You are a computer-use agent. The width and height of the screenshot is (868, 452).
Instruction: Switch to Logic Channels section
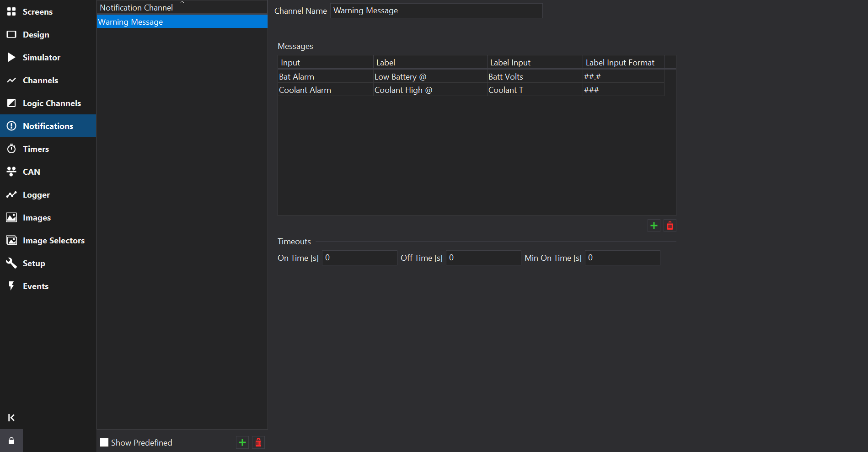point(51,103)
